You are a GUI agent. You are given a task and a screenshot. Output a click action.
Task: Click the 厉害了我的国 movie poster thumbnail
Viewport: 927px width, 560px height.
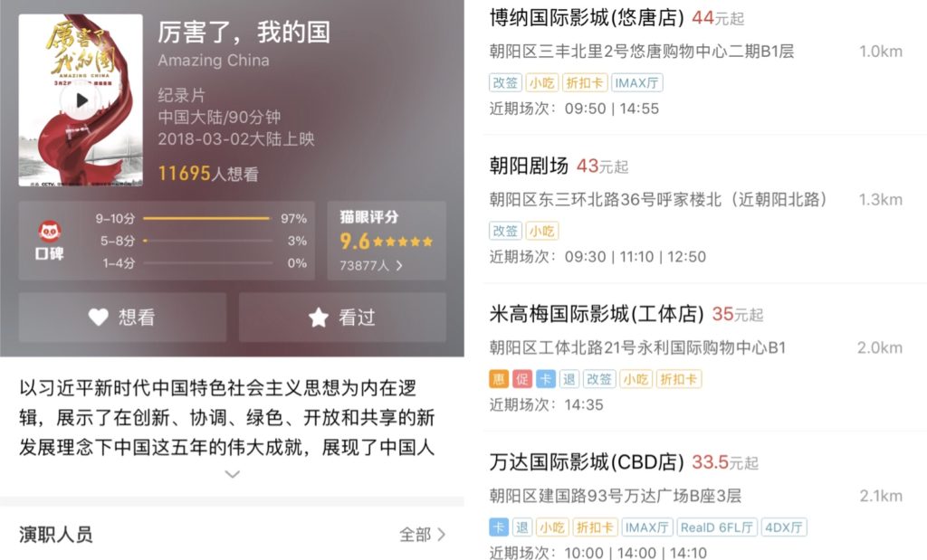coord(81,100)
